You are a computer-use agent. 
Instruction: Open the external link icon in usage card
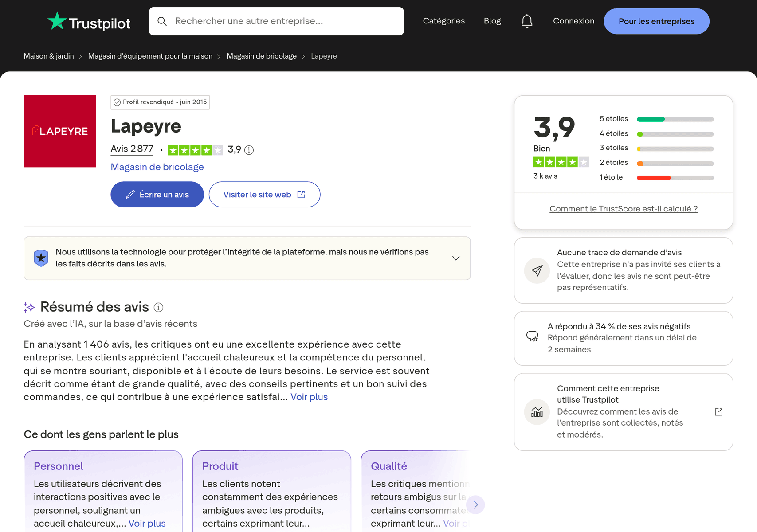point(718,412)
